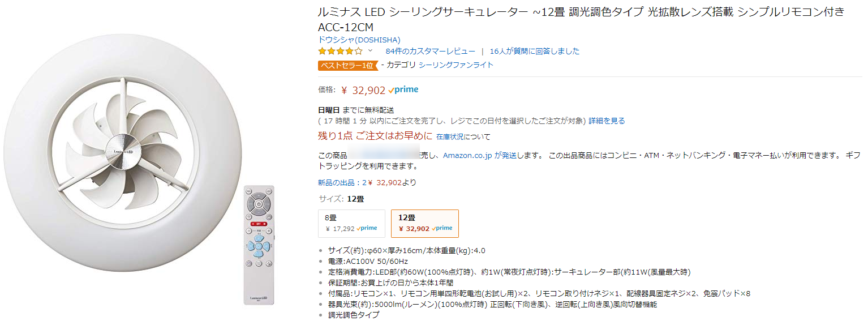Open the ドウシシャ(DOSHISHA) brand link
The height and width of the screenshot is (325, 868).
359,40
